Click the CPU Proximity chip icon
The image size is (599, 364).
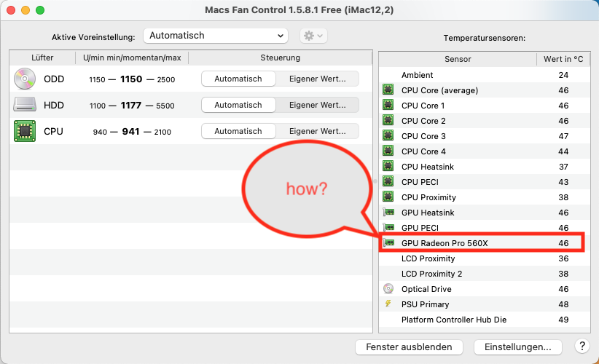click(388, 197)
